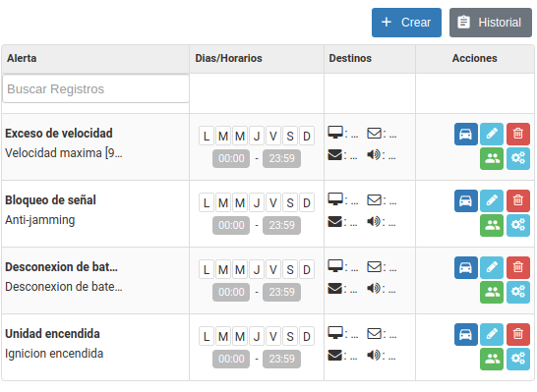Click monitor destination icon in Bloqueo de señal row

(335, 199)
